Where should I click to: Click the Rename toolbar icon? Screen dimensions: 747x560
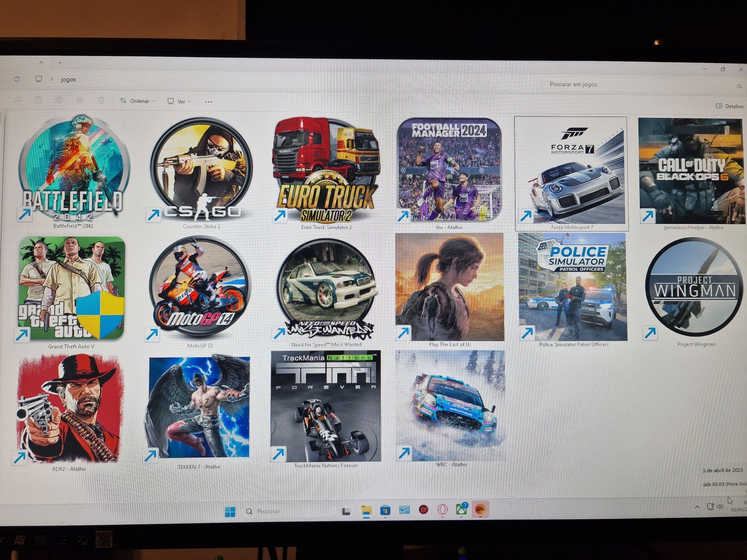coord(59,100)
